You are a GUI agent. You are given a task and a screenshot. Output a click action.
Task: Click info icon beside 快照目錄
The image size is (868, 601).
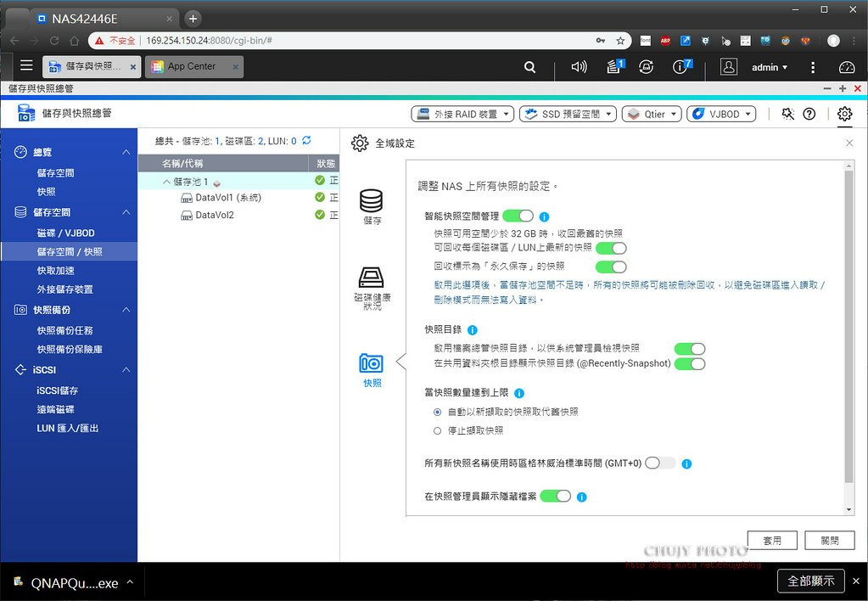[x=473, y=330]
